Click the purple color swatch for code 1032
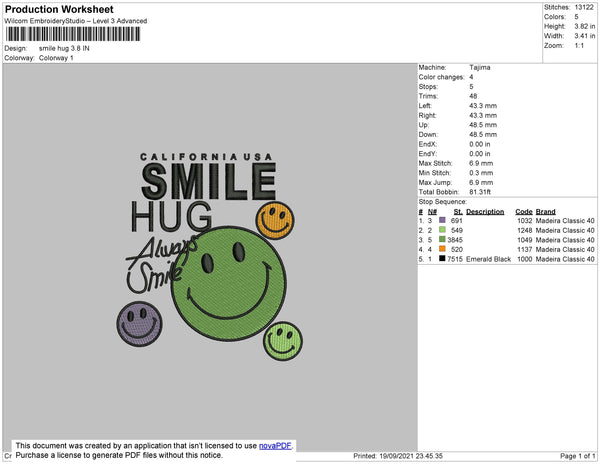This screenshot has height=464, width=600. pos(442,220)
